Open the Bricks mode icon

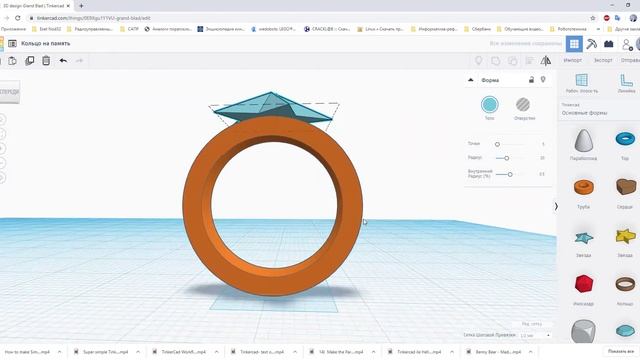point(609,44)
